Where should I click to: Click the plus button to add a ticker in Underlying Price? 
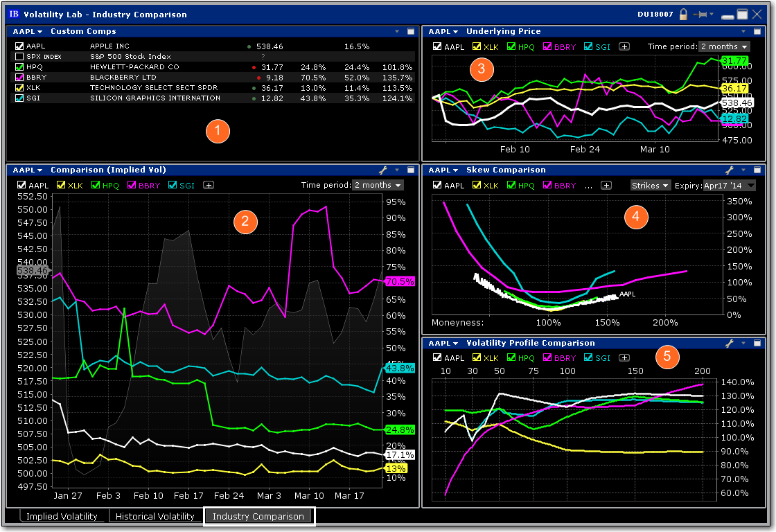click(x=624, y=46)
